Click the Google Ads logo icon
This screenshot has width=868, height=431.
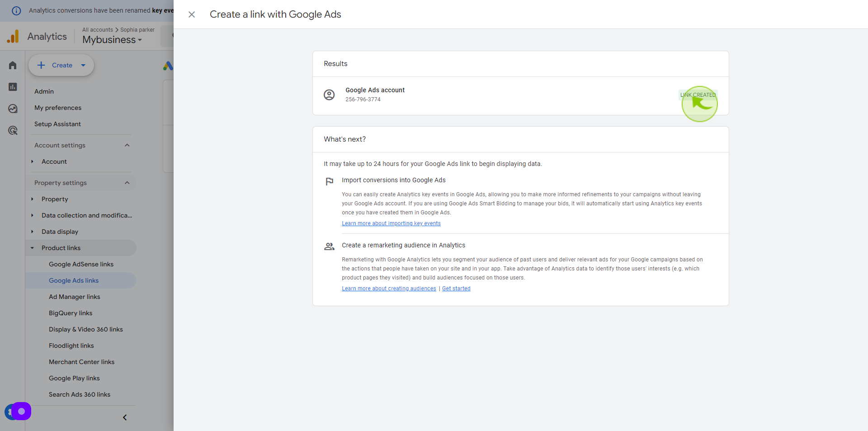[168, 66]
